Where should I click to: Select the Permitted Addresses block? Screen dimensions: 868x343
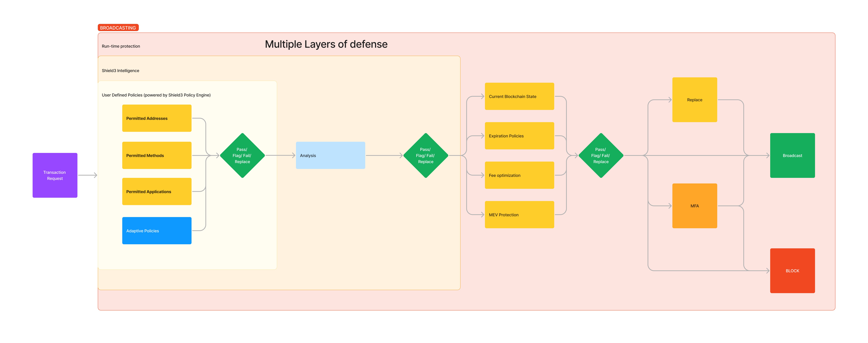pos(157,118)
